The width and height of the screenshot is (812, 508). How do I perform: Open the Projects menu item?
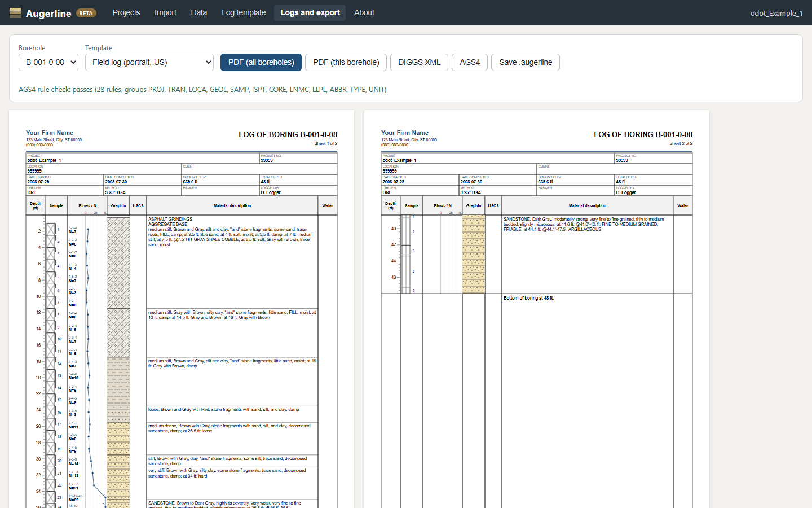click(126, 12)
